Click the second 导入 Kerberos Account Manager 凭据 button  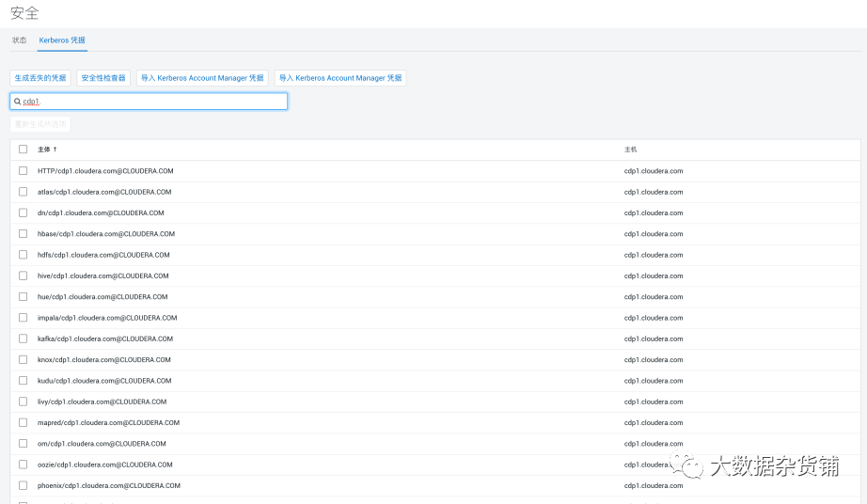340,78
